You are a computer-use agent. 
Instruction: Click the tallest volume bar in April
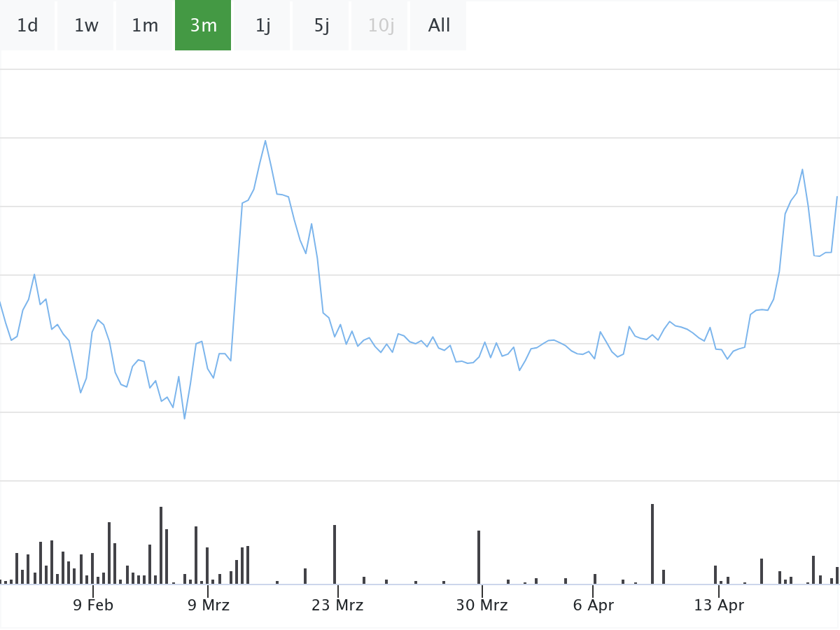(652, 543)
